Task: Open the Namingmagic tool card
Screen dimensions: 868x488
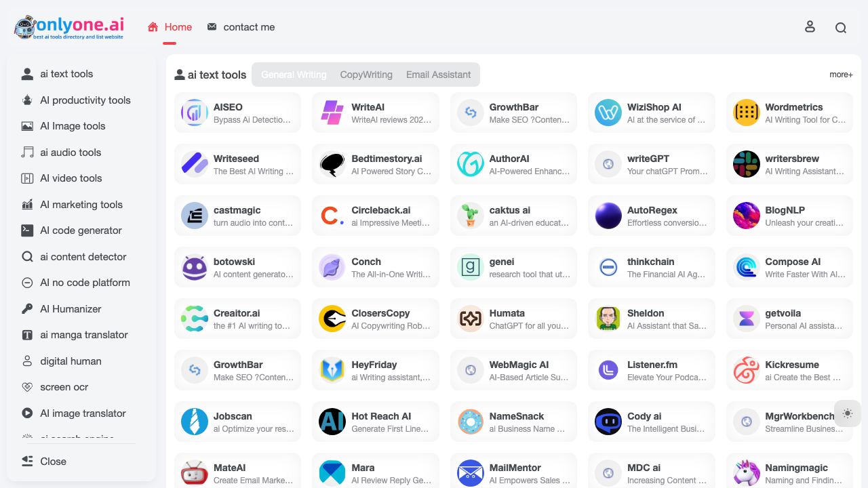Action: coord(790,470)
